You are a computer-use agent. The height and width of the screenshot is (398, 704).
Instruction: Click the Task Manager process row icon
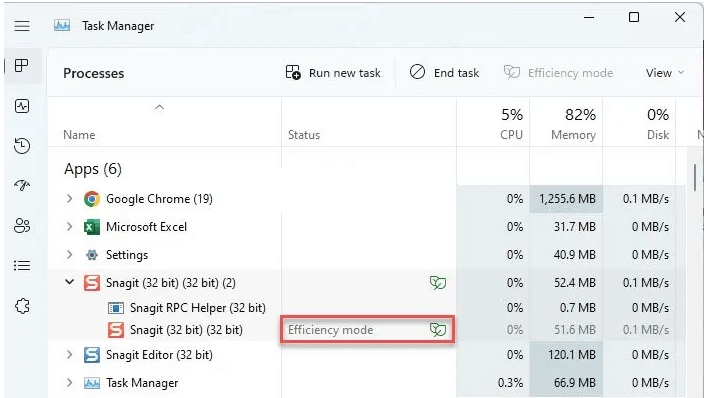92,383
